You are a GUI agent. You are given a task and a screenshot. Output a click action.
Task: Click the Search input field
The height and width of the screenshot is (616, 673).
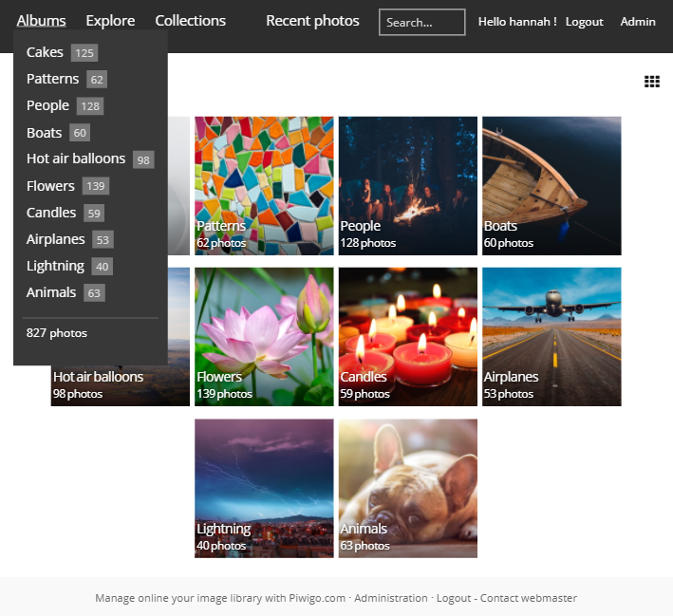click(x=421, y=22)
